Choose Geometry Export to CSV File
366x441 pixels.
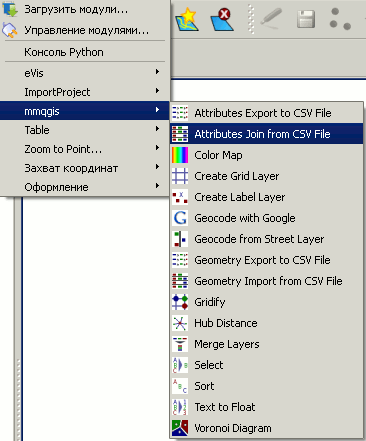(267, 260)
